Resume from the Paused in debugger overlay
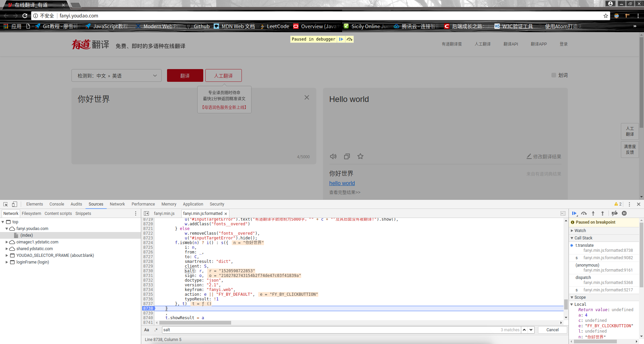 pyautogui.click(x=341, y=39)
